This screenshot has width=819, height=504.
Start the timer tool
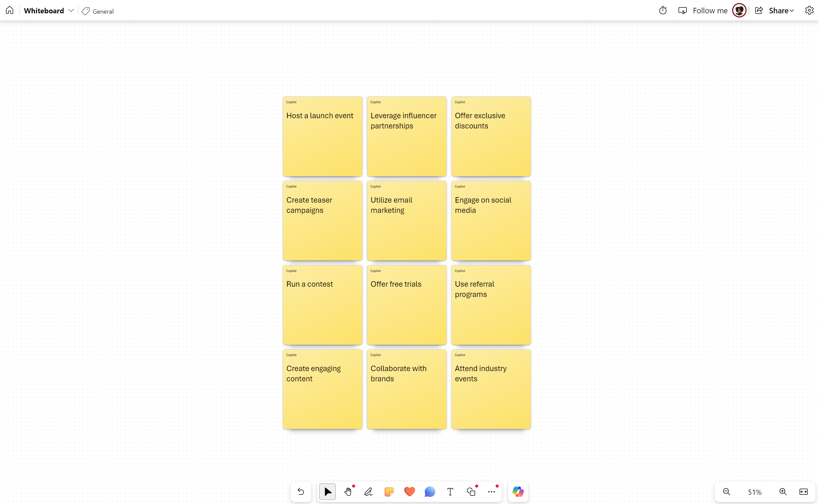(x=663, y=11)
